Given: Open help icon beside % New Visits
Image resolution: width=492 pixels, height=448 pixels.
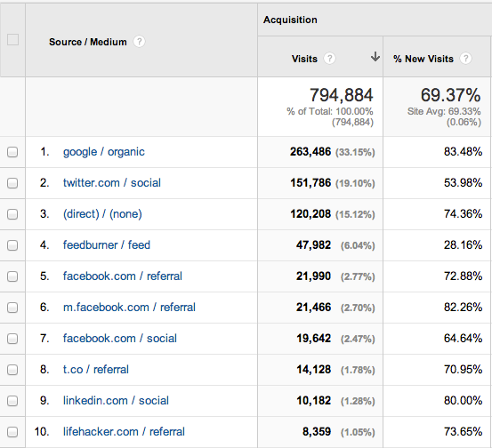Looking at the screenshot, I should coord(465,59).
